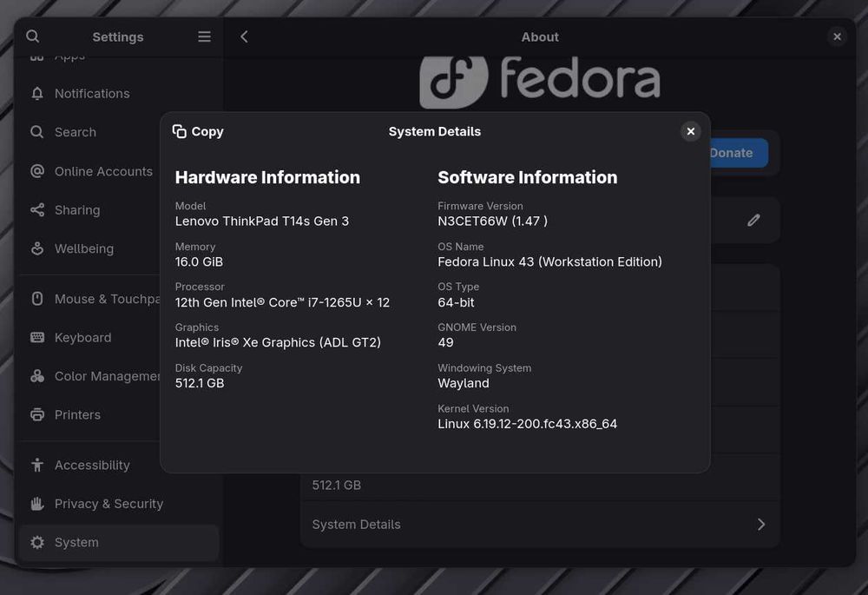Click the GNOME Version 49 value

pyautogui.click(x=445, y=342)
